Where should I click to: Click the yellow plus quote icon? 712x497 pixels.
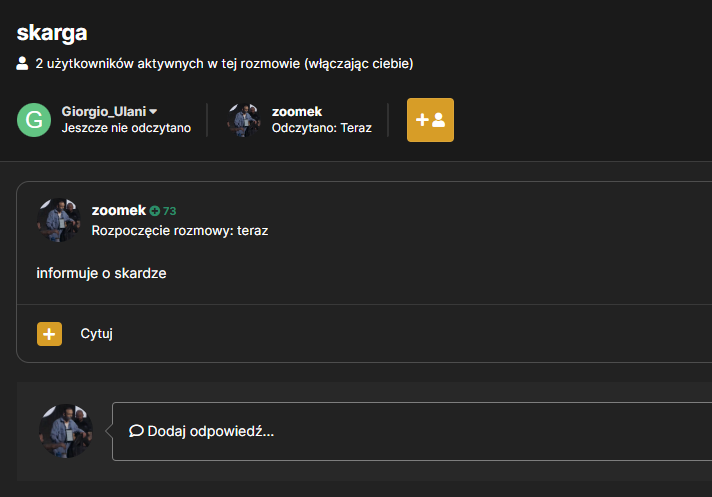pos(49,334)
